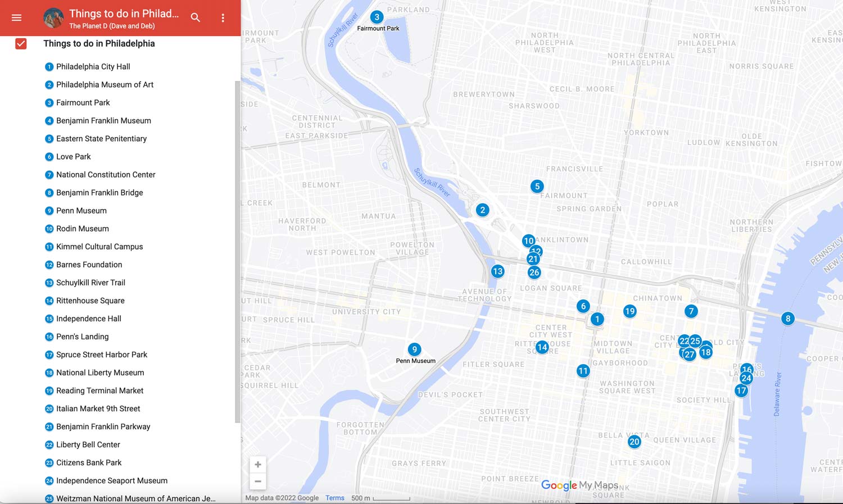Click map marker 9 at Penn Museum
The width and height of the screenshot is (843, 504).
414,349
